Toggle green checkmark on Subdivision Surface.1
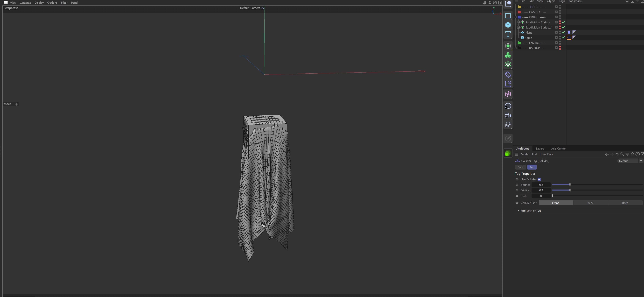Viewport: 644px width, 297px height. pyautogui.click(x=563, y=27)
